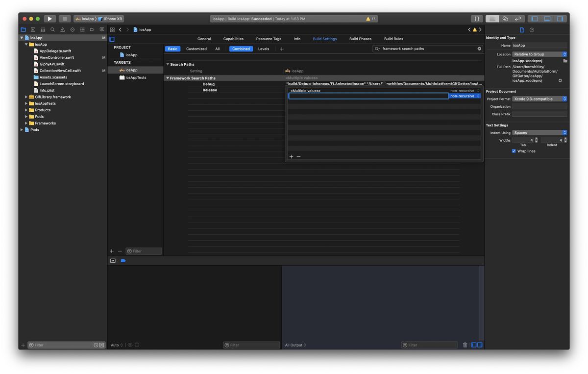Click the Run play button in toolbar
This screenshot has width=588, height=374.
coord(49,19)
